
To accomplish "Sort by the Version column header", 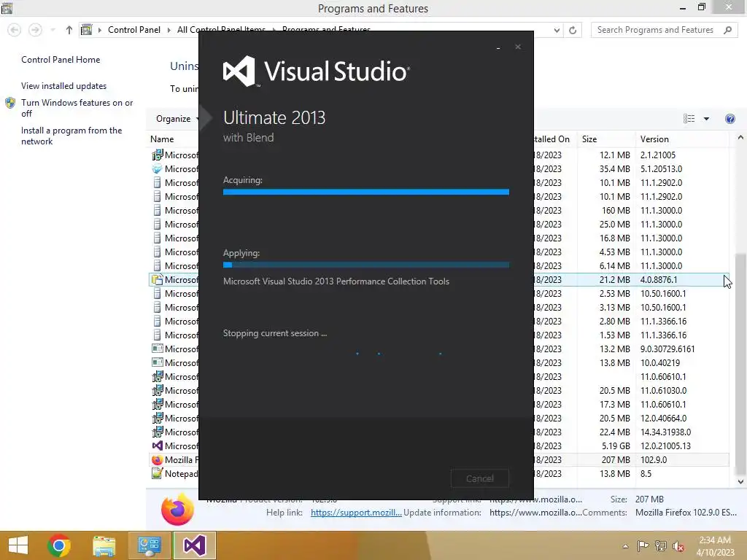I will 654,139.
